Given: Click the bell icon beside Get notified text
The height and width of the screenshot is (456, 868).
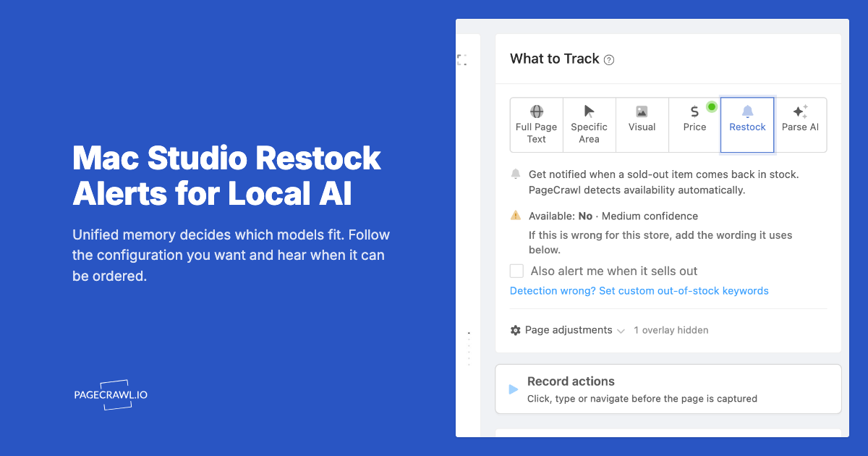Looking at the screenshot, I should 516,174.
